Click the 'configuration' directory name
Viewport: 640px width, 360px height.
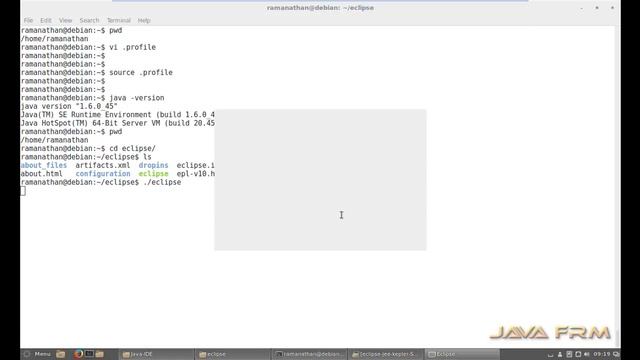(x=102, y=174)
